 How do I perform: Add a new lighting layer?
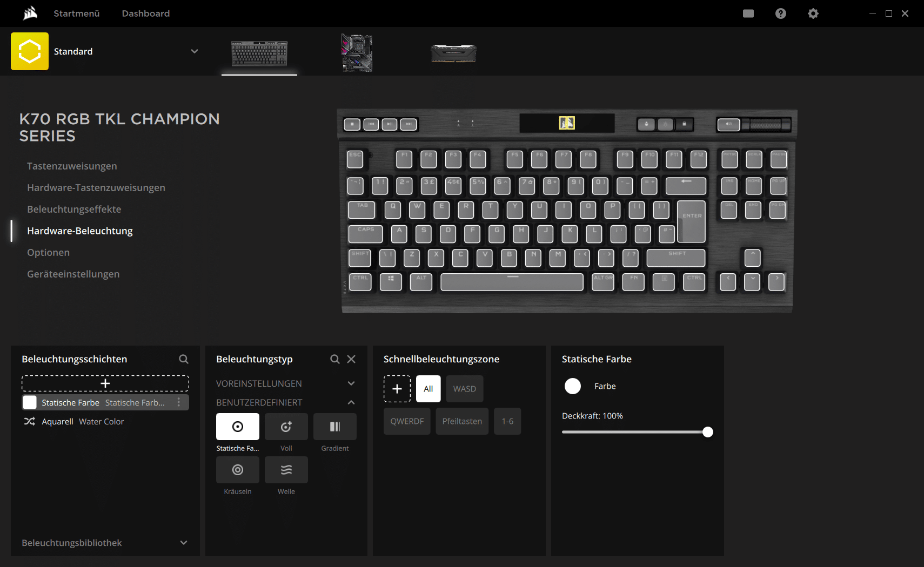pos(105,383)
